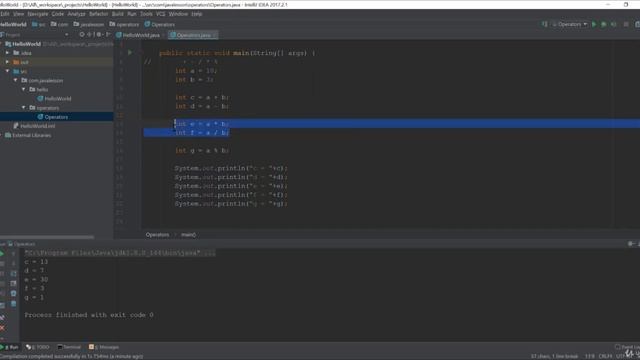Open the Window menu

click(x=178, y=14)
